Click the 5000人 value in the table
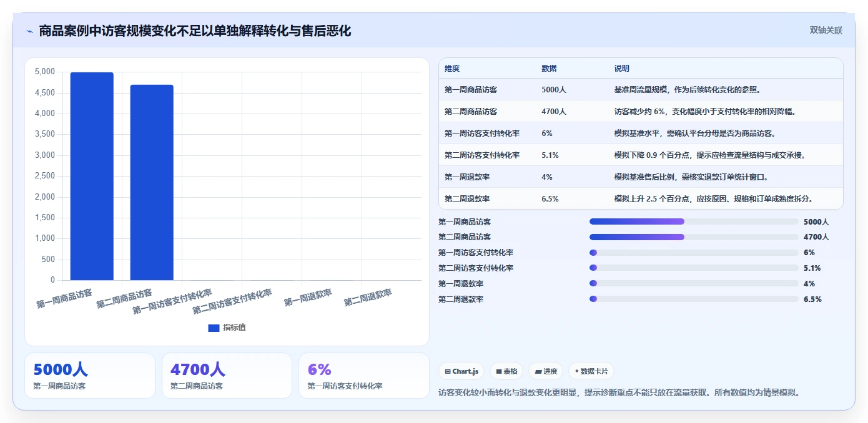Screen dimensions: 868x423 554,90
